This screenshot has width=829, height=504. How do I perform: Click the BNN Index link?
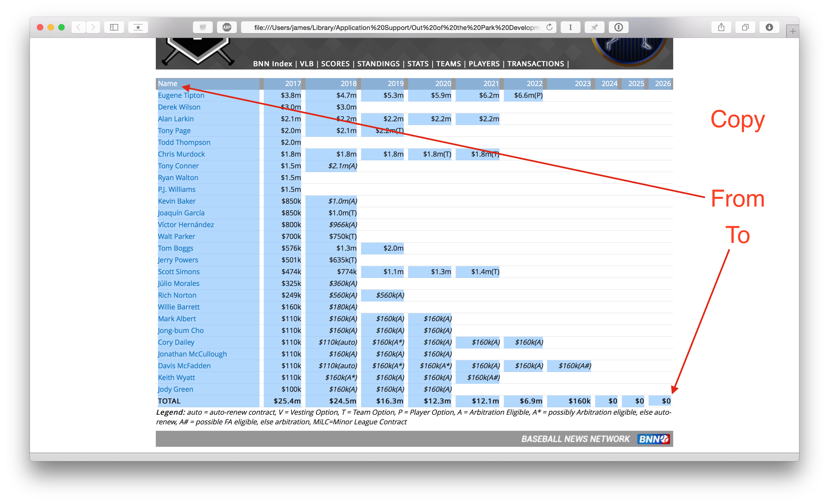[x=273, y=64]
